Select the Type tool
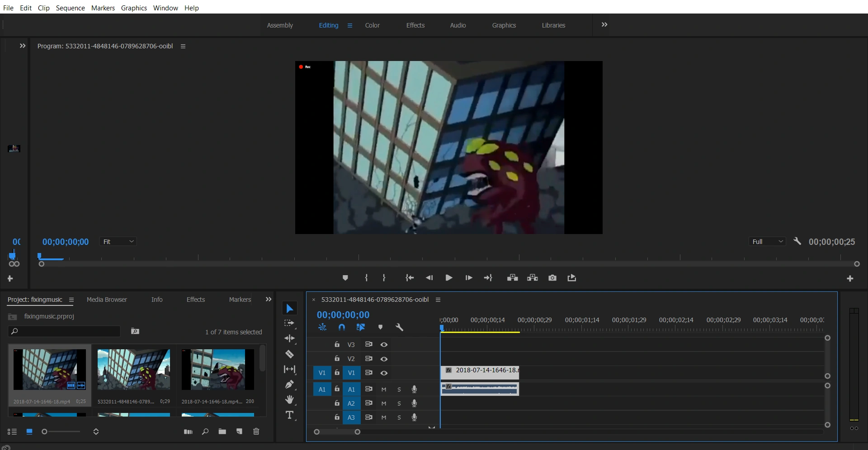Image resolution: width=868 pixels, height=450 pixels. click(x=289, y=415)
